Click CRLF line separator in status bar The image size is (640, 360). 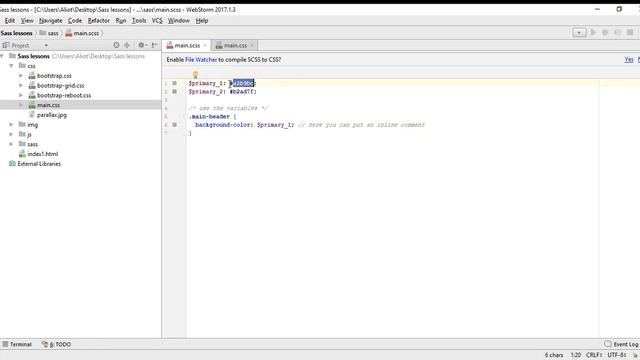(x=594, y=355)
